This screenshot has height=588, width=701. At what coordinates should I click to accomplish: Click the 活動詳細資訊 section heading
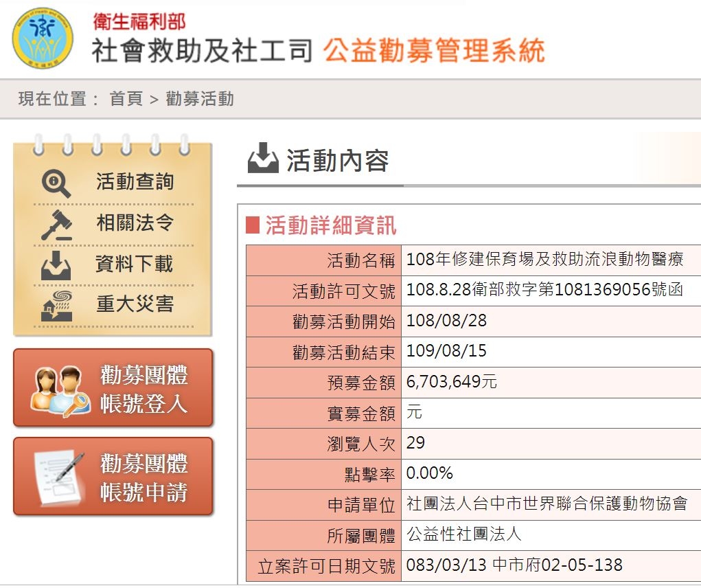tap(331, 225)
